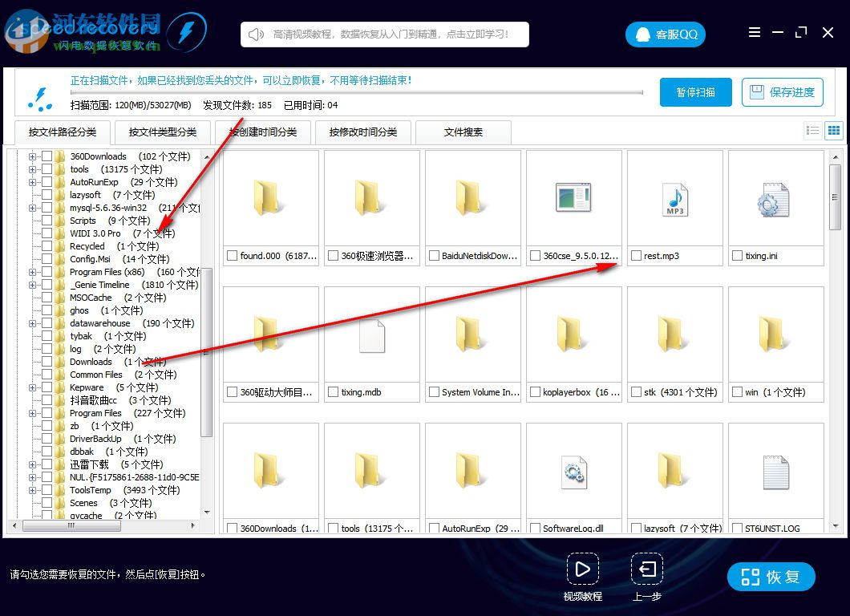Select the DriverBackUp tree row
The height and width of the screenshot is (616, 850).
(123, 439)
